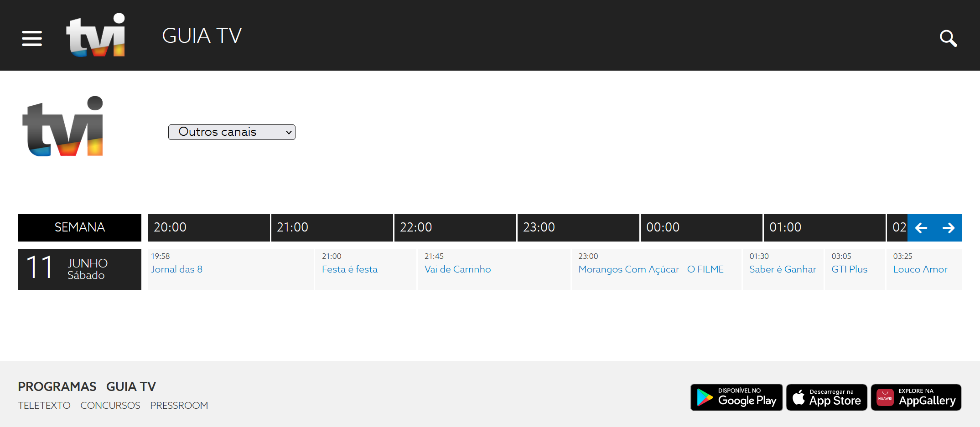Click the 22:00 time header
980x427 pixels.
click(455, 227)
